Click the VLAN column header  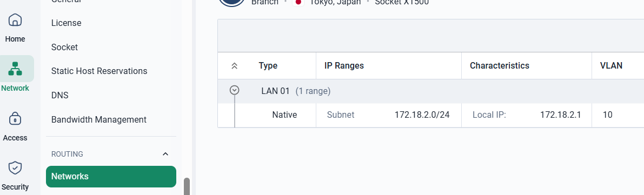click(x=611, y=66)
